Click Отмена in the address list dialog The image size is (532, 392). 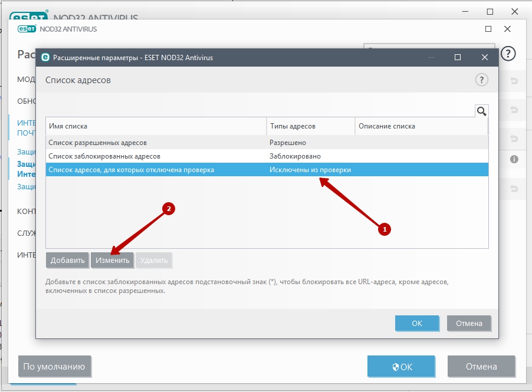pyautogui.click(x=469, y=323)
